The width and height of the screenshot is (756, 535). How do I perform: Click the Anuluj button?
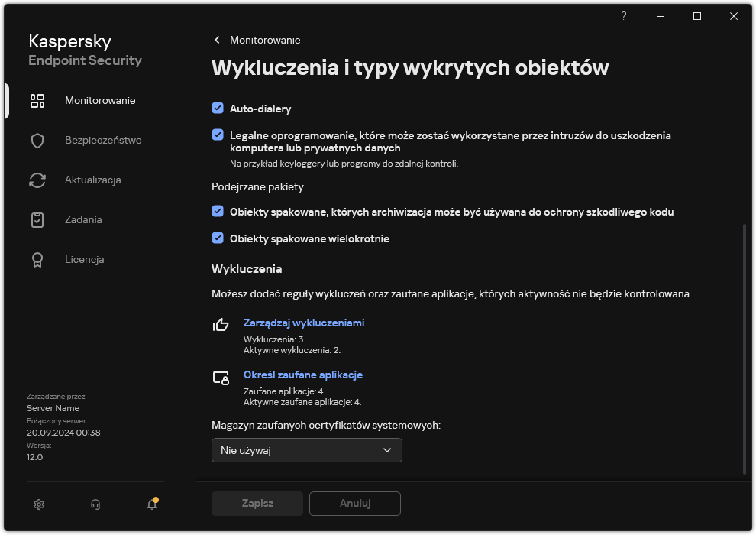coord(354,504)
